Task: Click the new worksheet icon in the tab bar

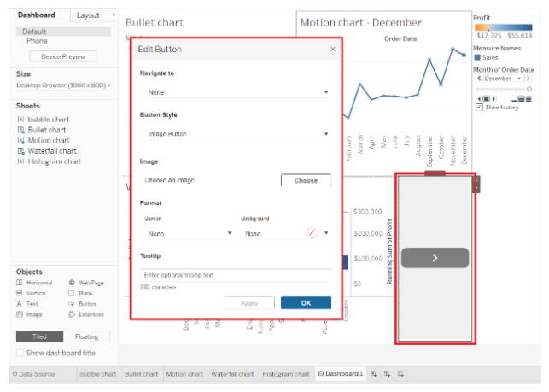Action: click(x=373, y=374)
